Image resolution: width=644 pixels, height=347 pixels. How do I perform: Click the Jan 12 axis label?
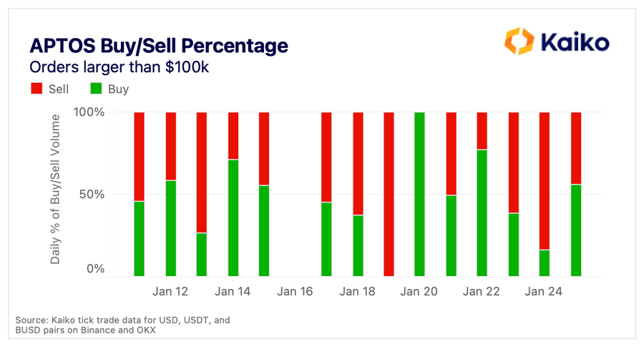pyautogui.click(x=170, y=292)
